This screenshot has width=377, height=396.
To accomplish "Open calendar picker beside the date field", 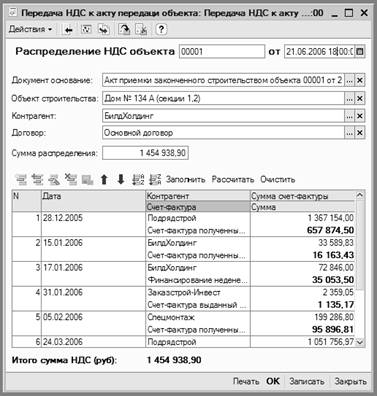I will [360, 52].
